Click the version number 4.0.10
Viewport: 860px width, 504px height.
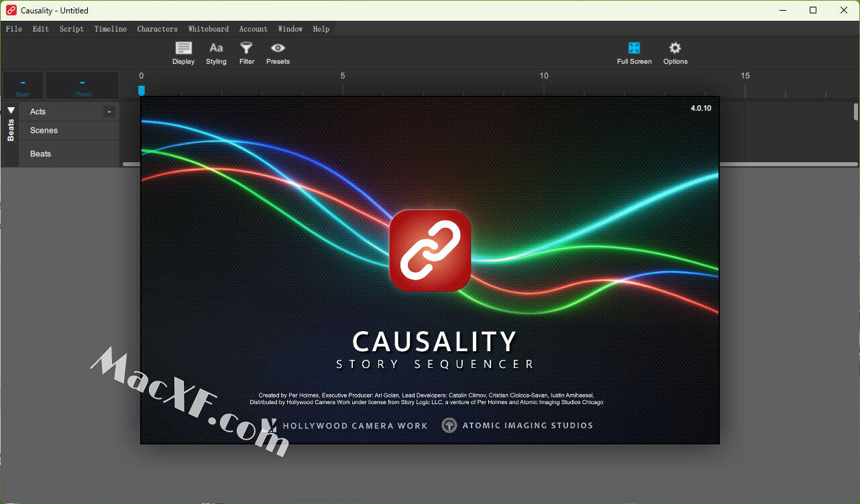701,108
